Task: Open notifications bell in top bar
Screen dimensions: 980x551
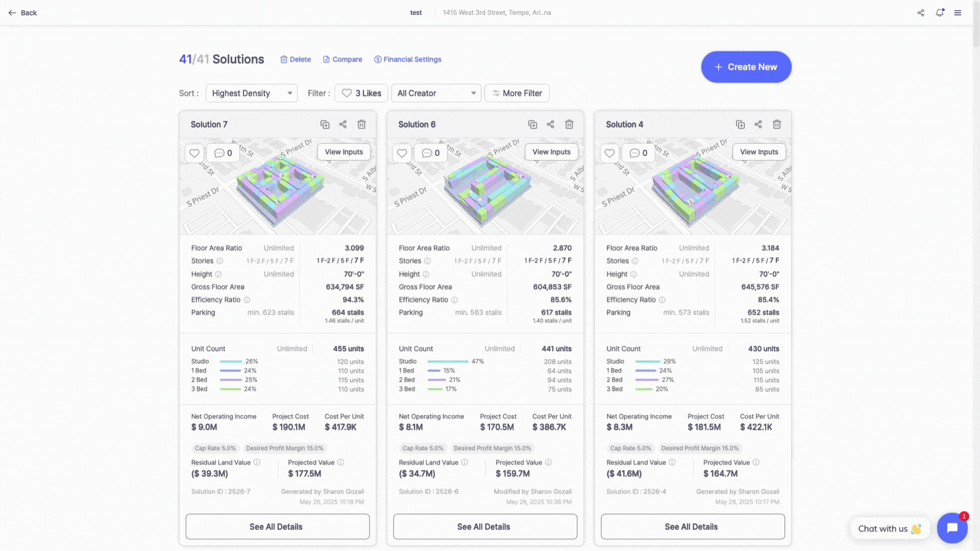Action: pyautogui.click(x=939, y=13)
